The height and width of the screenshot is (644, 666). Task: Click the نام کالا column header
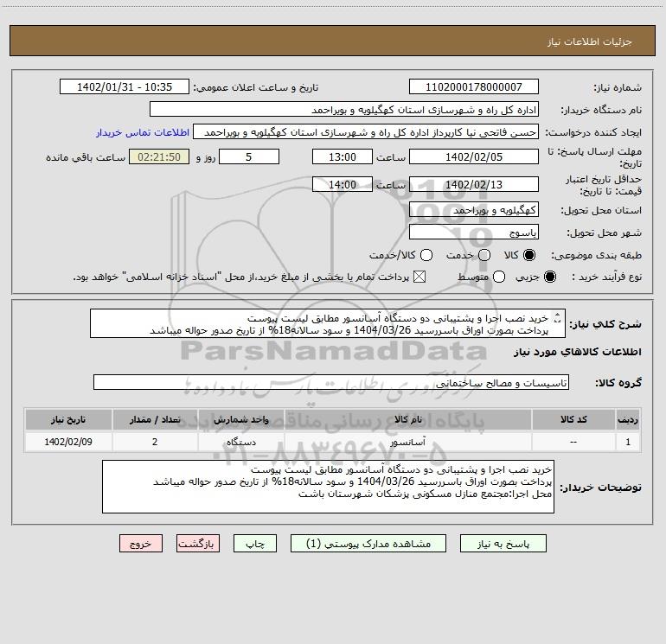click(x=407, y=419)
